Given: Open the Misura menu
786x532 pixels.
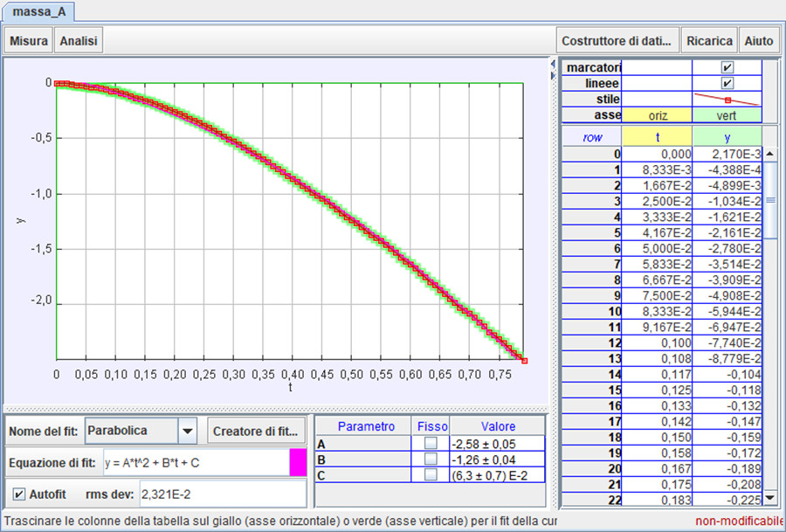Looking at the screenshot, I should (x=29, y=40).
